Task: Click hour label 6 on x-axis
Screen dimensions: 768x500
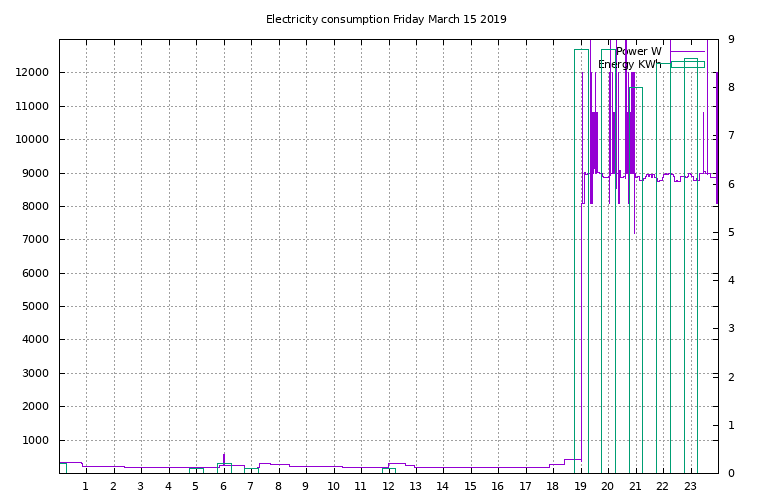Action: tap(223, 486)
